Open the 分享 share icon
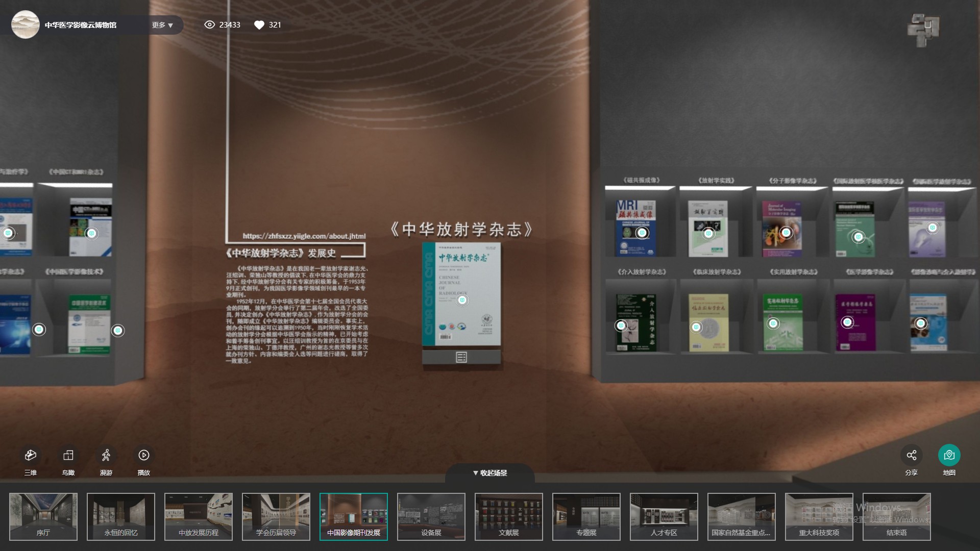The height and width of the screenshot is (551, 980). point(912,455)
